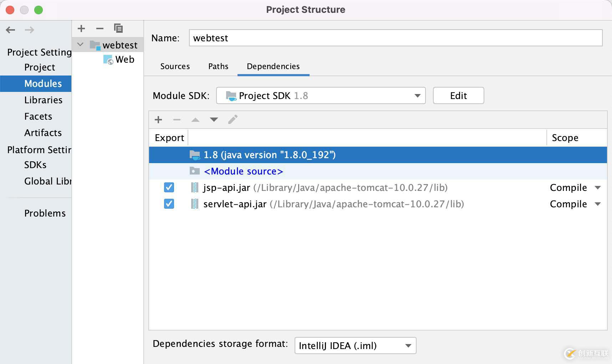Screen dimensions: 612x364
Task: Edit the dependency with the pencil icon
Action: point(233,119)
